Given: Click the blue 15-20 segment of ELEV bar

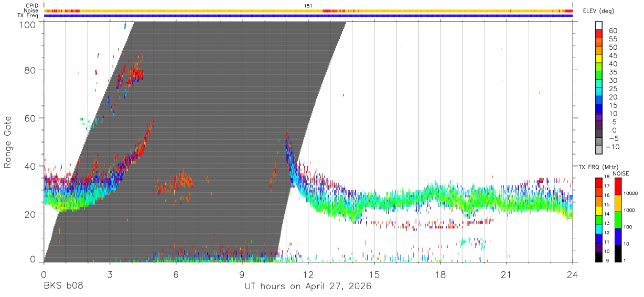Looking at the screenshot, I should 599,101.
